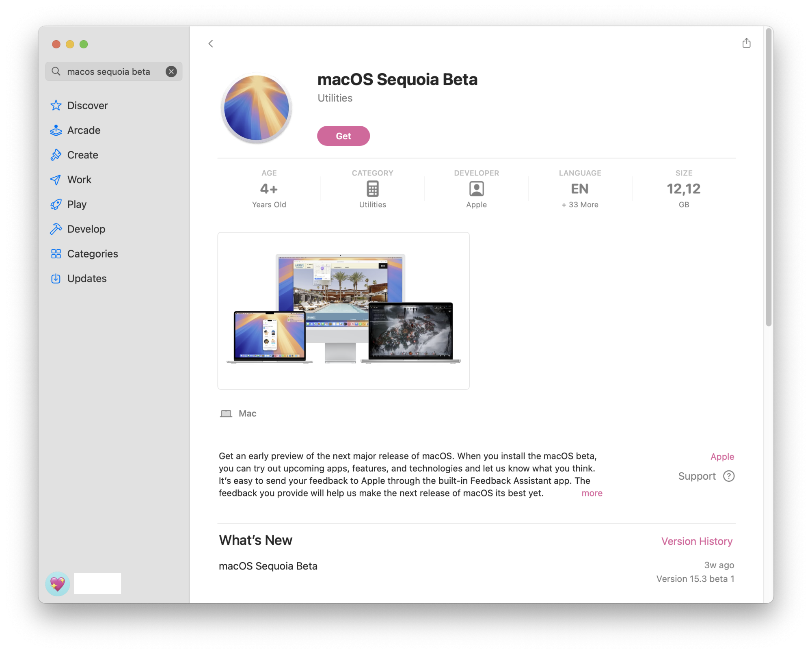The image size is (812, 654).
Task: Click the Version 15.3 beta 1 text
Action: 695,579
